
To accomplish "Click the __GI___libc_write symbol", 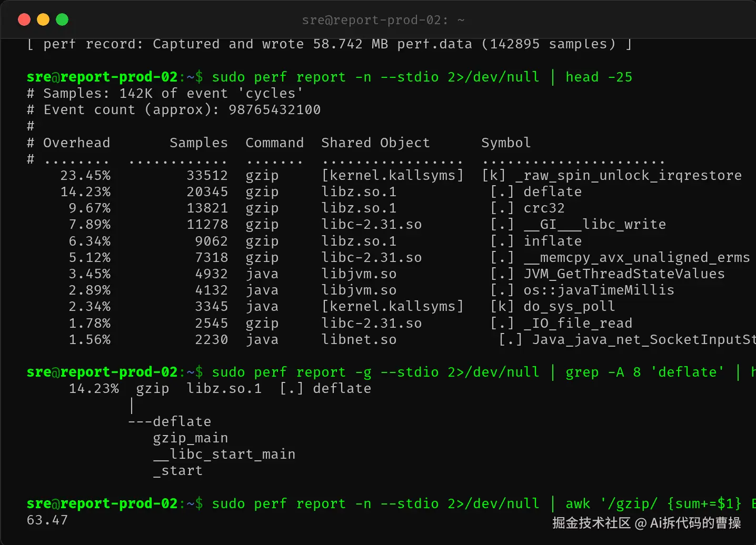I will pos(595,224).
